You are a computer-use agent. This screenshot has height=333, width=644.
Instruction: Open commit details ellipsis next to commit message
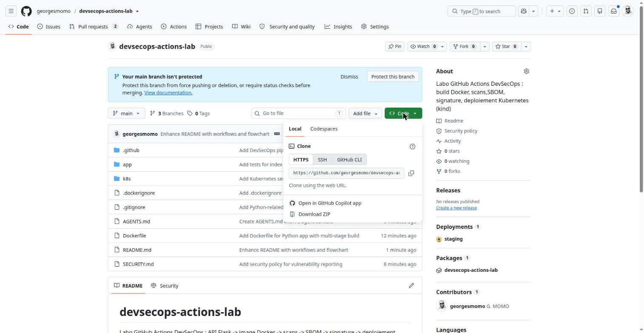[x=277, y=134]
